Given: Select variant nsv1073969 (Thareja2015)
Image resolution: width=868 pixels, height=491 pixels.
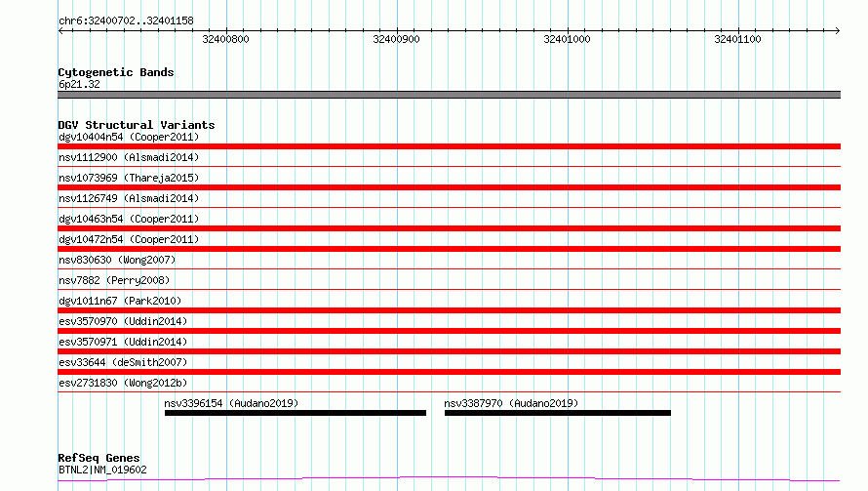Looking at the screenshot, I should click(129, 178).
